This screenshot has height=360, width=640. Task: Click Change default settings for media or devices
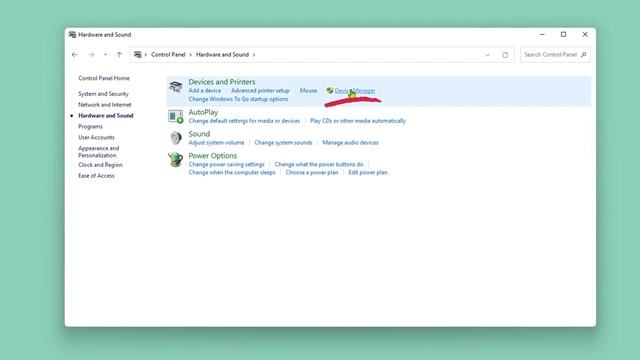[244, 121]
